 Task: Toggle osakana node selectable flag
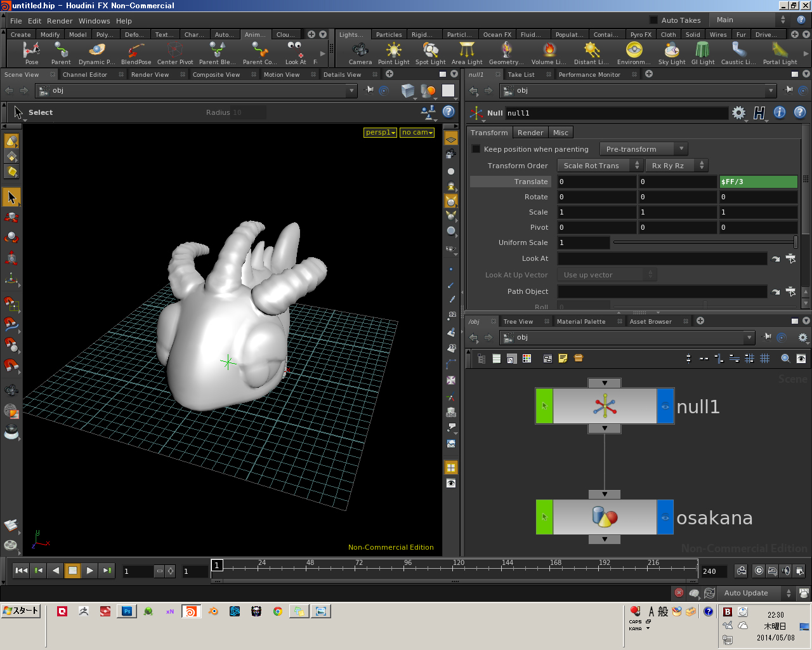tap(544, 517)
